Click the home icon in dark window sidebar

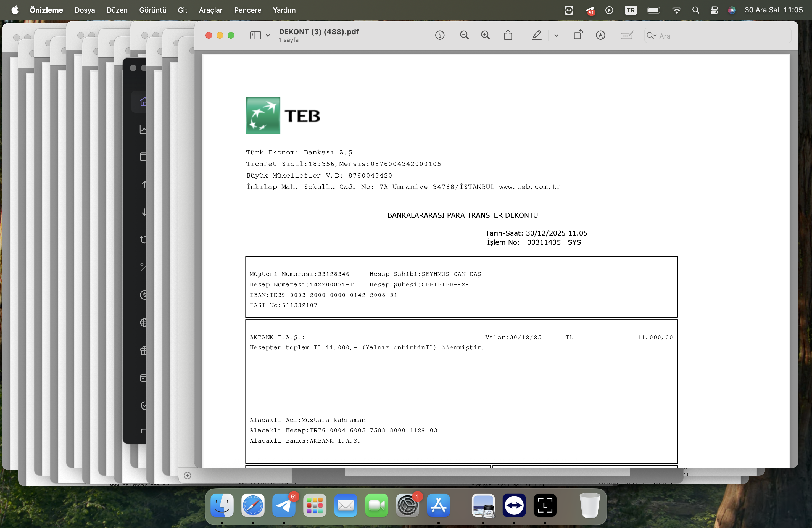pos(143,102)
